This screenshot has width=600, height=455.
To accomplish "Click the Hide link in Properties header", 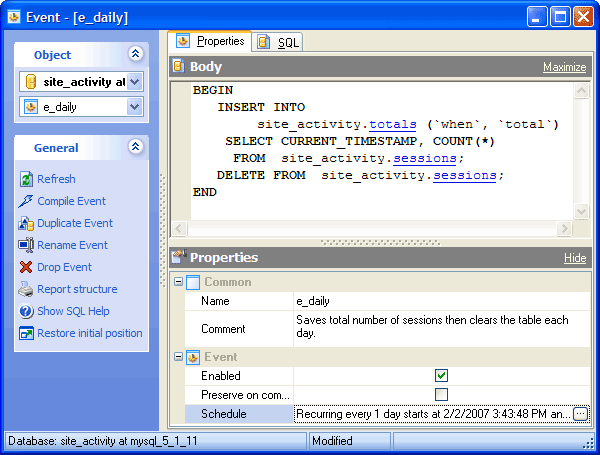I will click(575, 258).
